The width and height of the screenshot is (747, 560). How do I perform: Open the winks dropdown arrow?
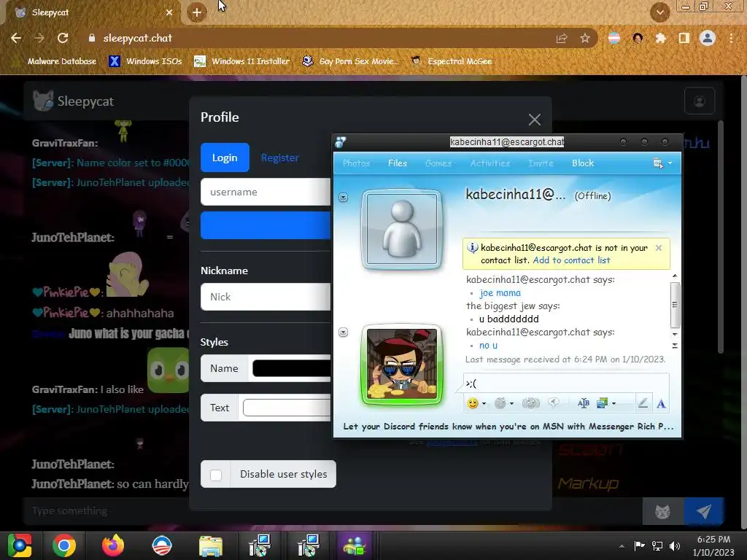pyautogui.click(x=511, y=404)
